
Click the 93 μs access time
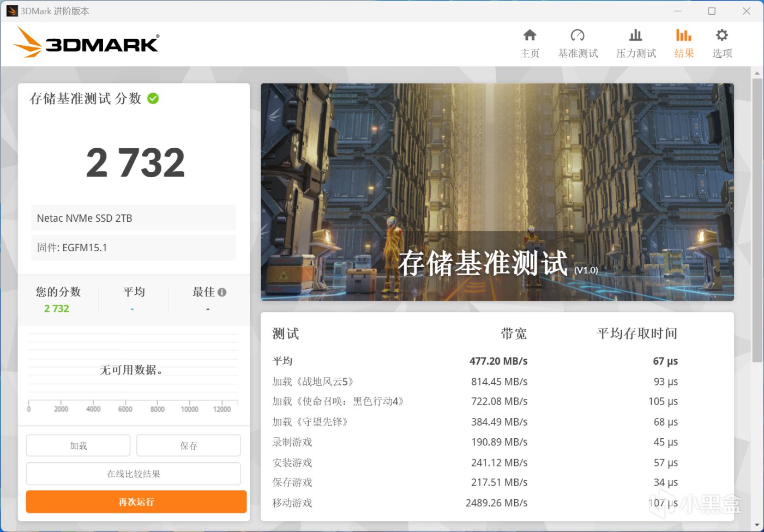[x=666, y=382]
